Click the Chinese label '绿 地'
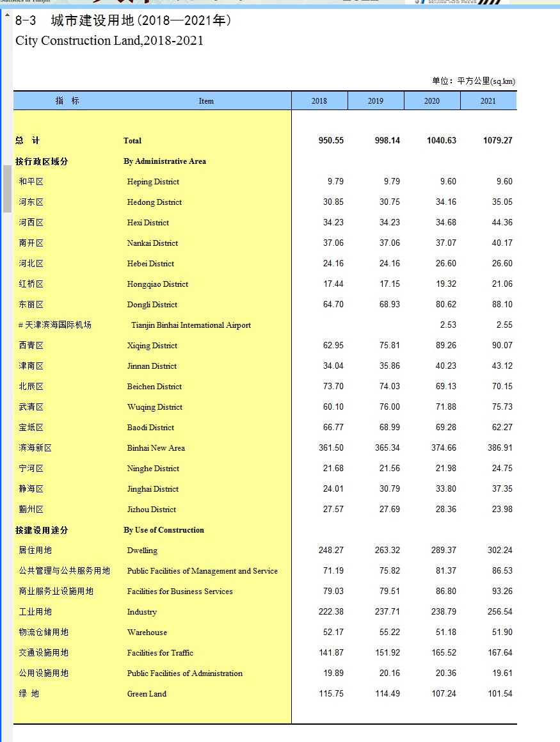Image resolution: width=560 pixels, height=742 pixels. point(29,694)
